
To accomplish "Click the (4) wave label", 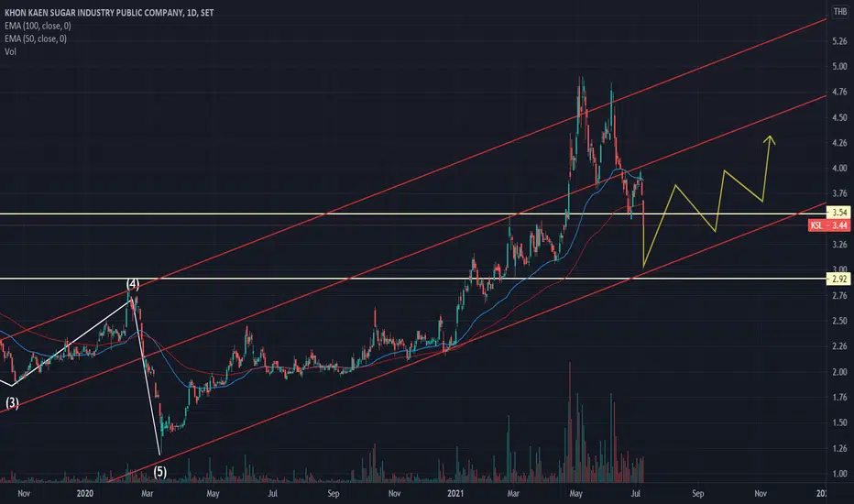I will [133, 284].
